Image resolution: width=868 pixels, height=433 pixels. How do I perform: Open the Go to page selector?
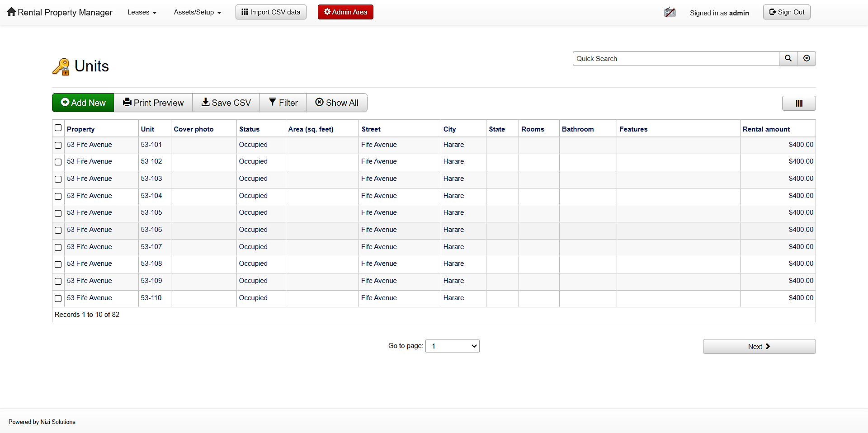pos(452,346)
